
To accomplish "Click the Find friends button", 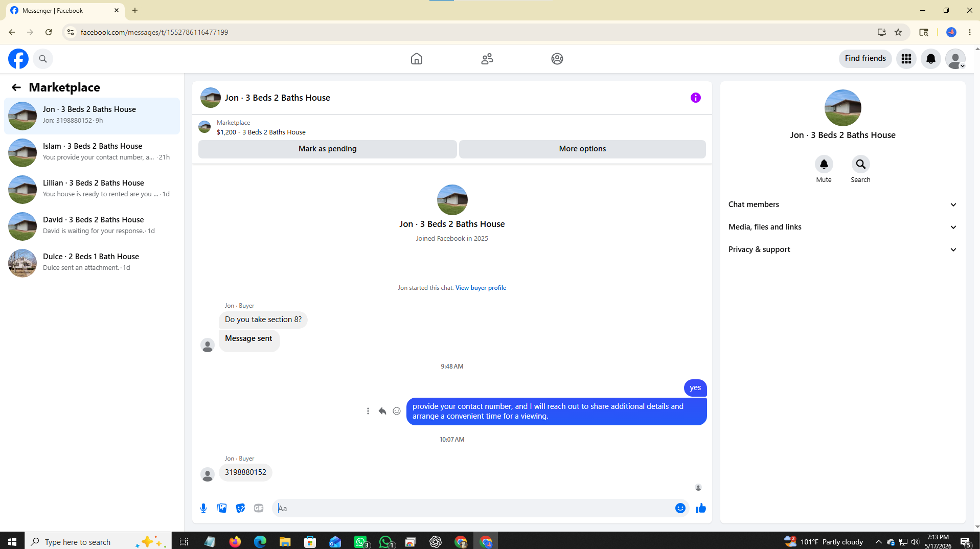I will (865, 59).
